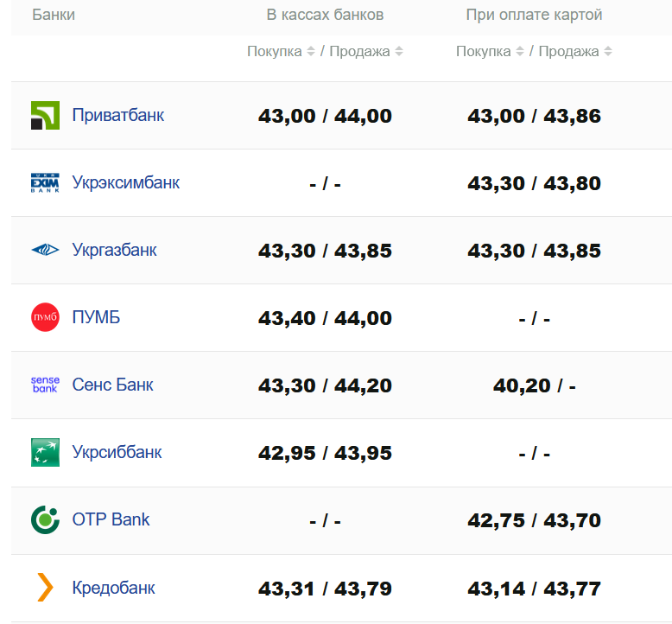
Task: Open the Приватбанк bank link
Action: (118, 116)
